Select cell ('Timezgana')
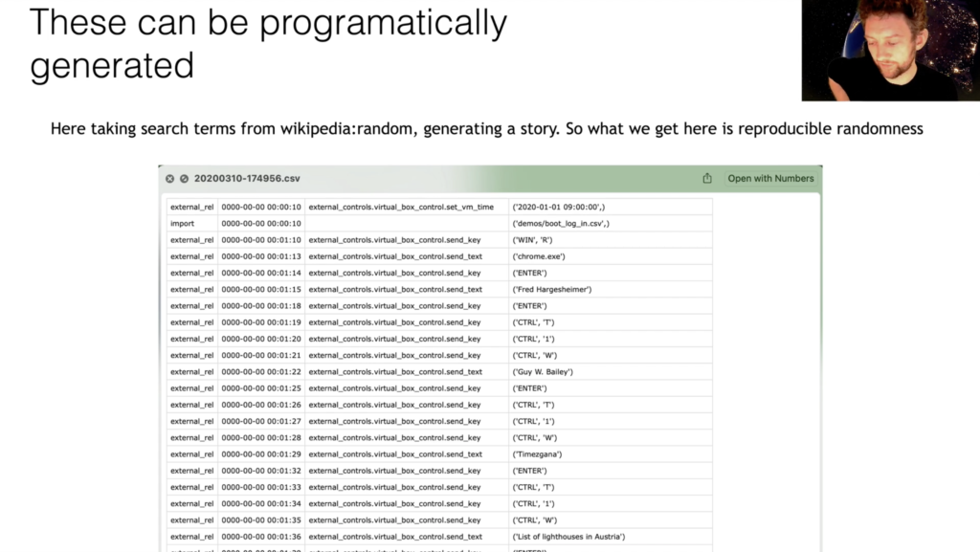Viewport: 980px width, 552px height. (x=537, y=454)
